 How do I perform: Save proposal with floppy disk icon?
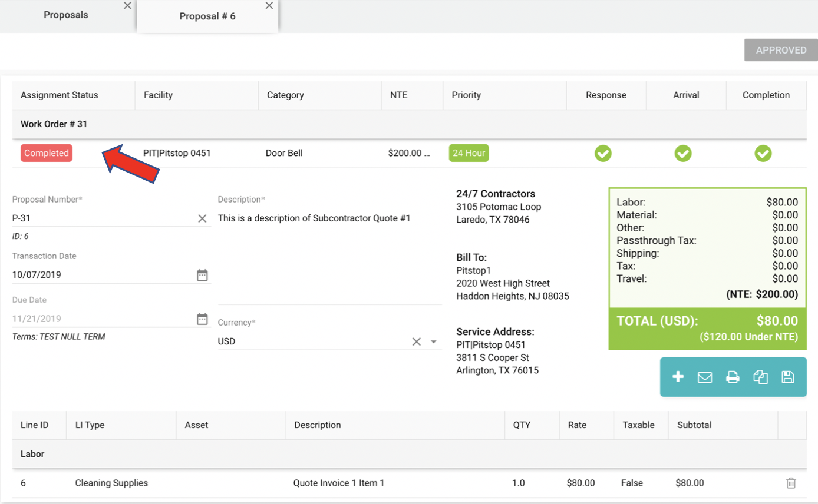(x=788, y=377)
